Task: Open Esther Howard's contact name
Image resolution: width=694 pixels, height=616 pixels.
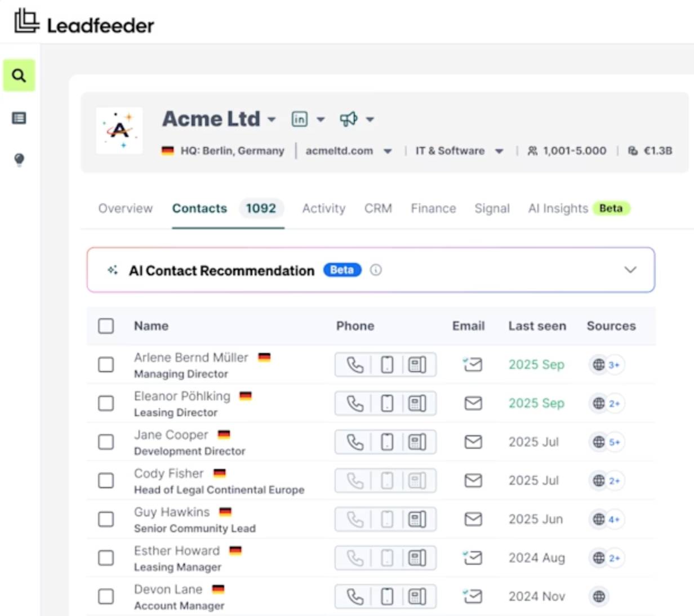Action: pyautogui.click(x=177, y=551)
